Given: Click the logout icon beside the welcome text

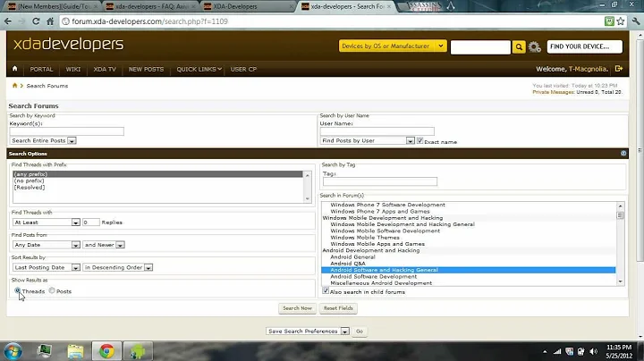Looking at the screenshot, I should (619, 69).
